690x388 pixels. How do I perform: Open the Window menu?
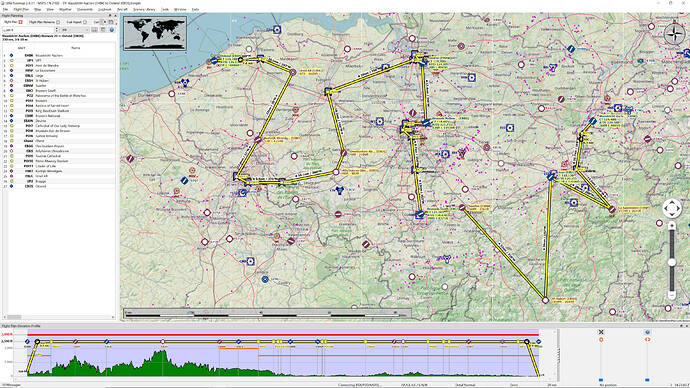pos(180,9)
